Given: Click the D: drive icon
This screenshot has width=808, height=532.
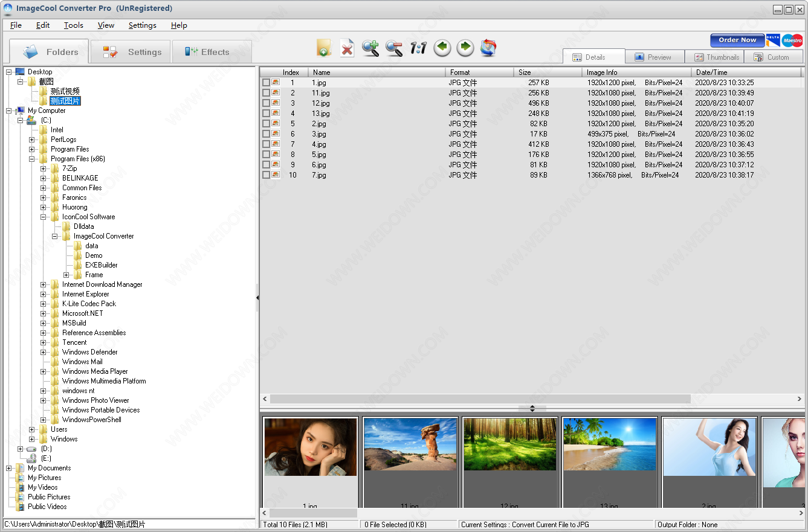Looking at the screenshot, I should pyautogui.click(x=31, y=449).
